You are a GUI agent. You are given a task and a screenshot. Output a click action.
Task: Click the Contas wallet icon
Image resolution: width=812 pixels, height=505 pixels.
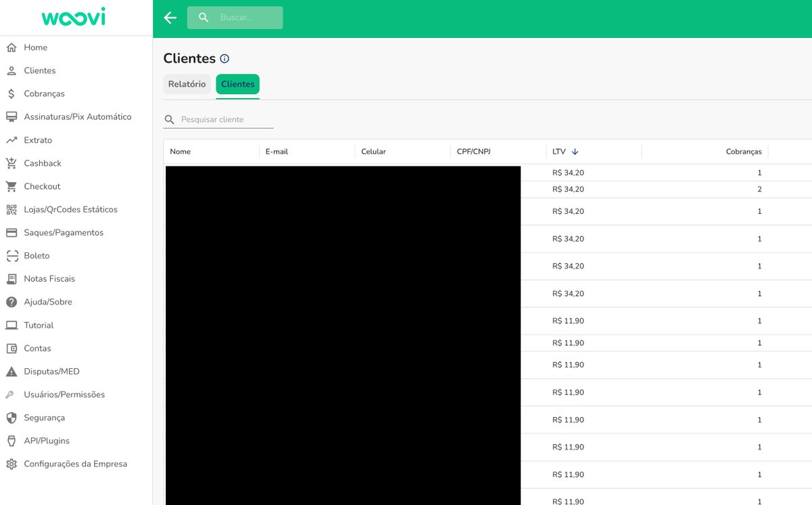pyautogui.click(x=12, y=348)
